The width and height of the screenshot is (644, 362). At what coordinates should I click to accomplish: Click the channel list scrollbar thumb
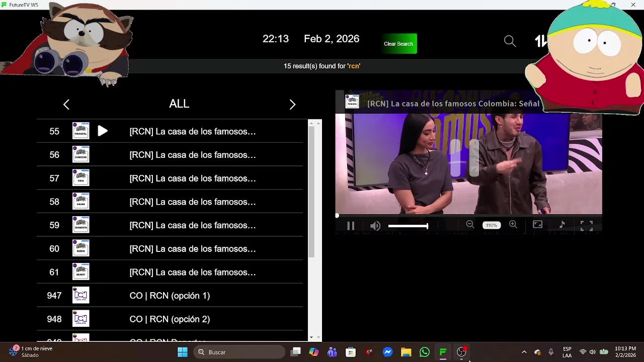click(x=311, y=192)
